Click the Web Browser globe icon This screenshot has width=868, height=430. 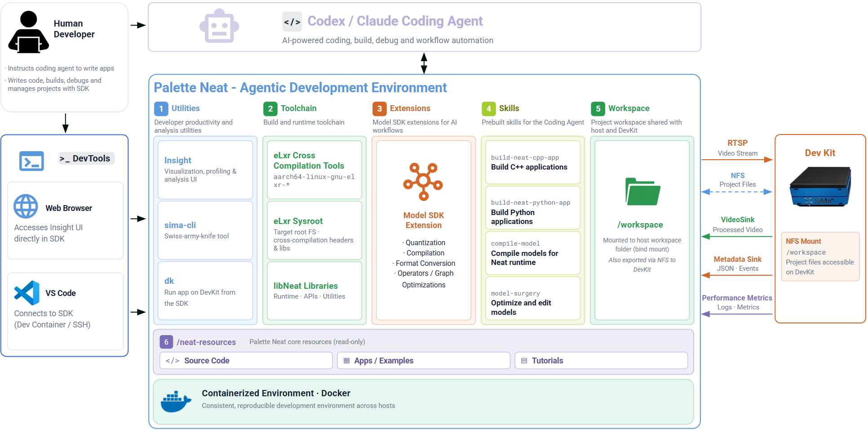click(26, 206)
